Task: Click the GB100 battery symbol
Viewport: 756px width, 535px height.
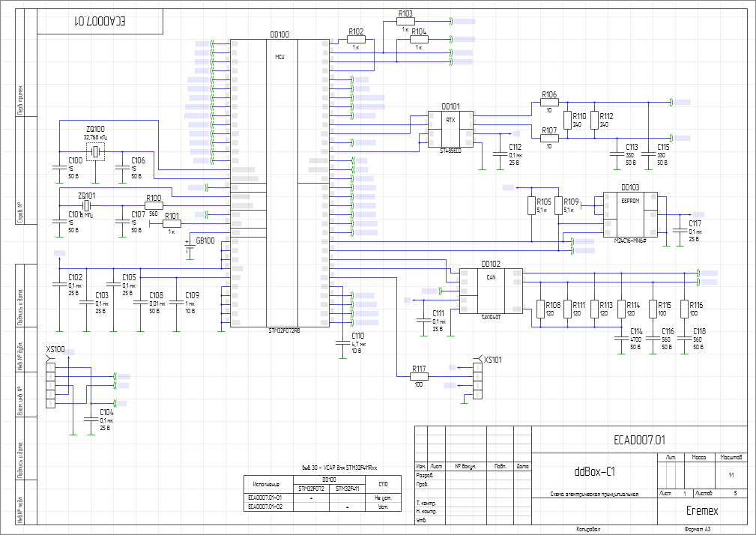Action: [189, 249]
